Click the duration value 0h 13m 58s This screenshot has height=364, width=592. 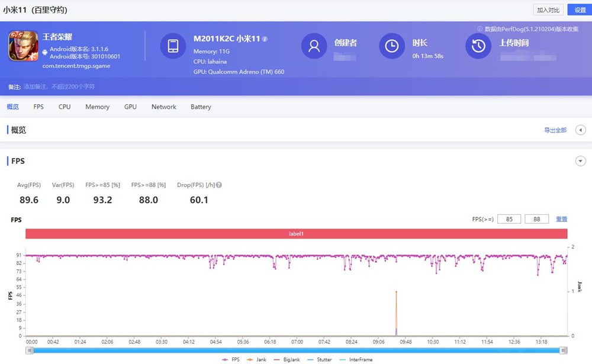(x=428, y=56)
